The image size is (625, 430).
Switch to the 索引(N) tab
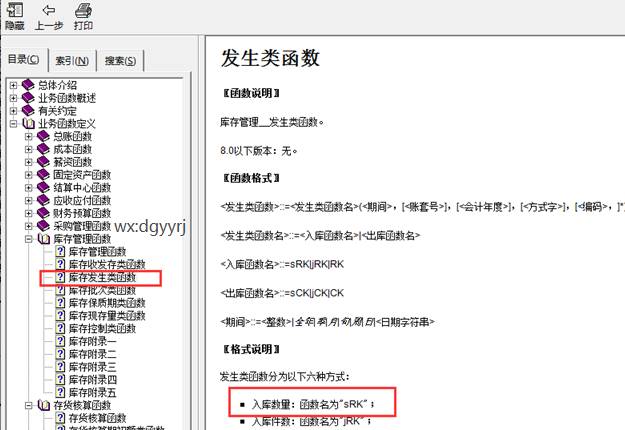click(71, 61)
